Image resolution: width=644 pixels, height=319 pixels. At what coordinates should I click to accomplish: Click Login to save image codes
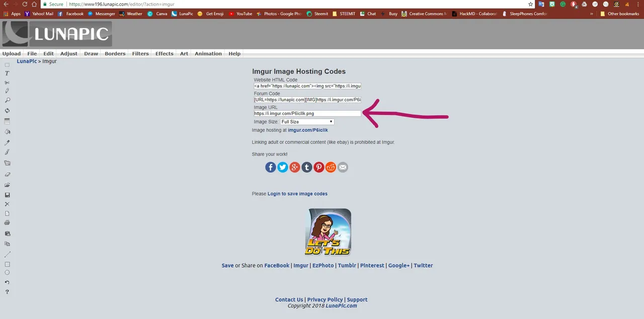[x=297, y=194]
